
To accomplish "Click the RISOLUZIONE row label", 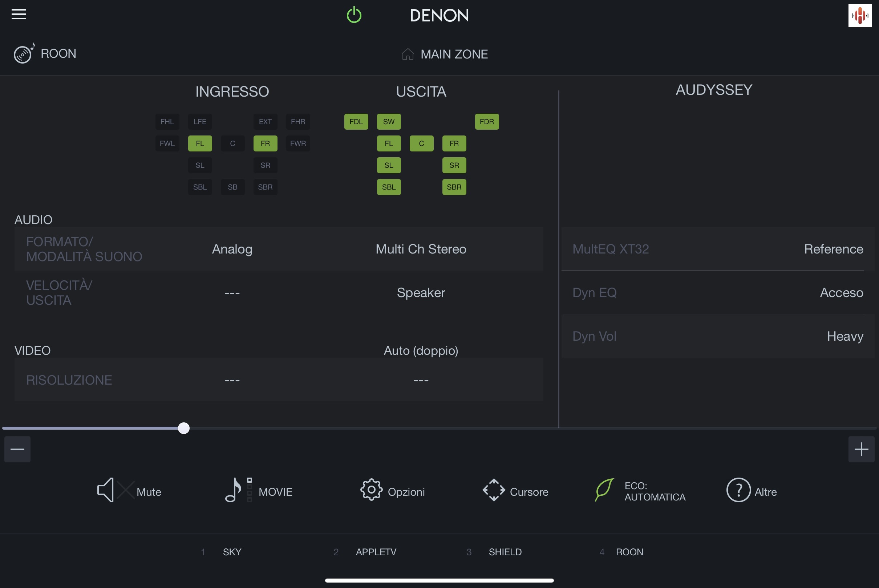I will pyautogui.click(x=69, y=380).
